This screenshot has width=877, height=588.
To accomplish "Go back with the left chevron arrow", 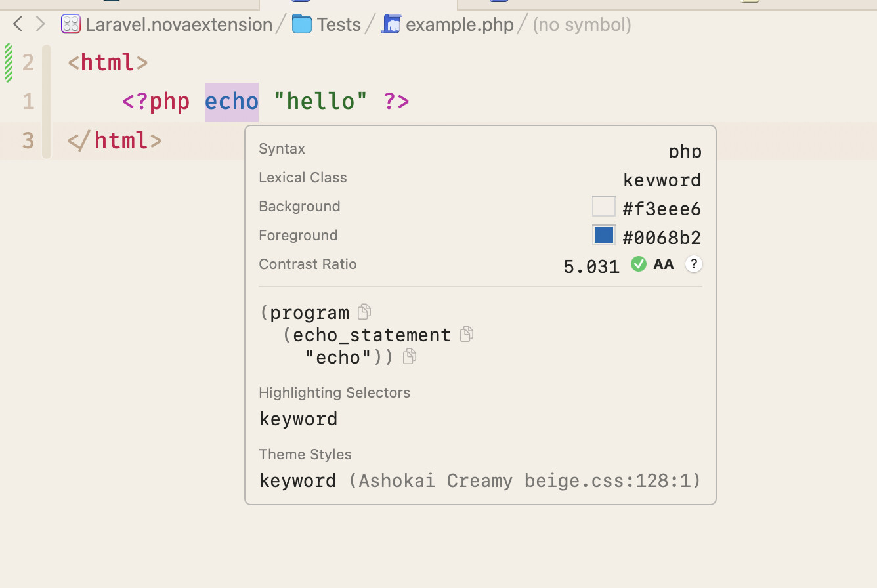I will coord(18,25).
